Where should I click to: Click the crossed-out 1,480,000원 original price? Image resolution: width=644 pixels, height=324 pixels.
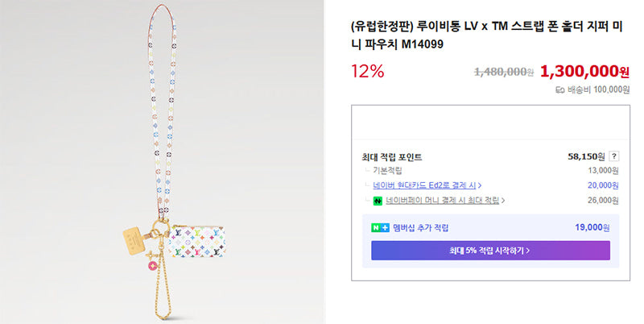click(x=504, y=72)
